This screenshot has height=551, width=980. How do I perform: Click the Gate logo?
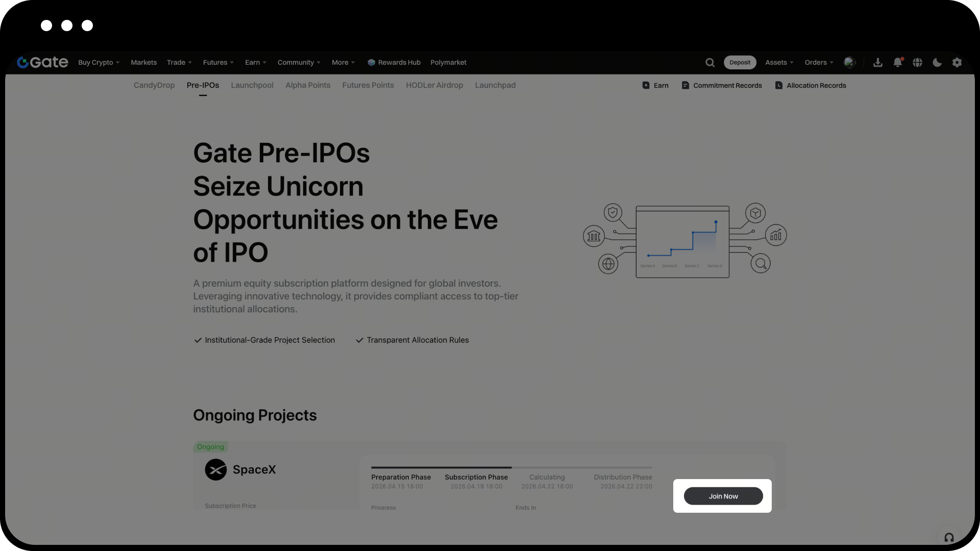tap(42, 62)
